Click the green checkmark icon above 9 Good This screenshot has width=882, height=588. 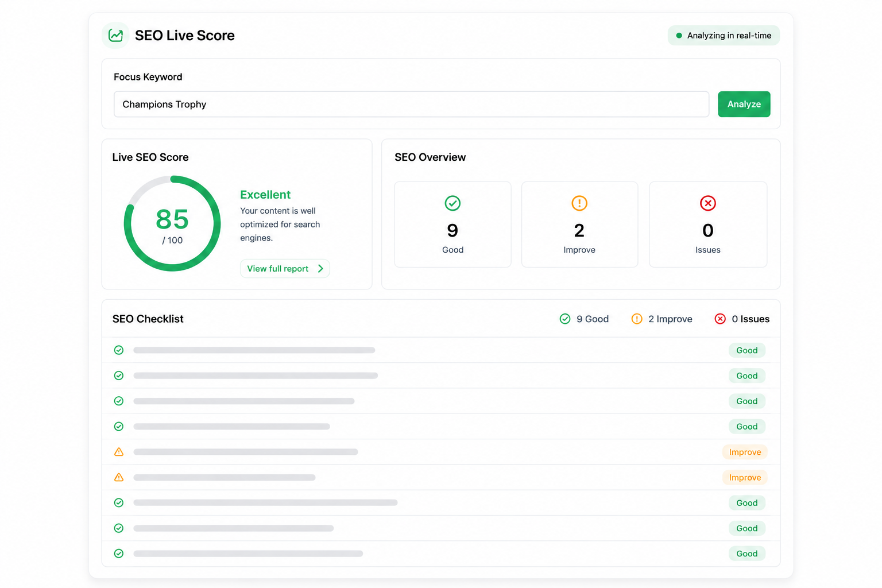pos(452,203)
